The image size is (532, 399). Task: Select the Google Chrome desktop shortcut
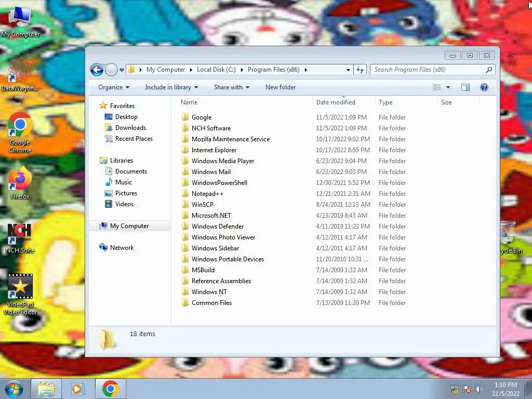tap(20, 133)
